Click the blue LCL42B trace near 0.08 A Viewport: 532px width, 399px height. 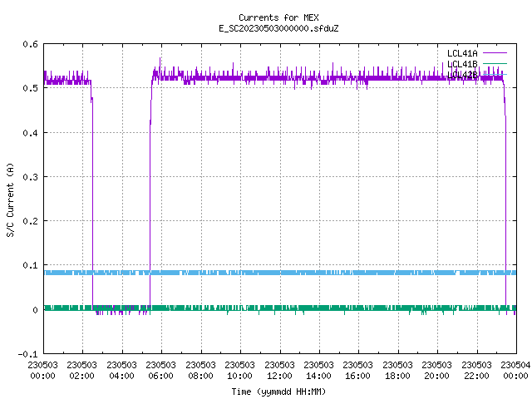coord(280,273)
